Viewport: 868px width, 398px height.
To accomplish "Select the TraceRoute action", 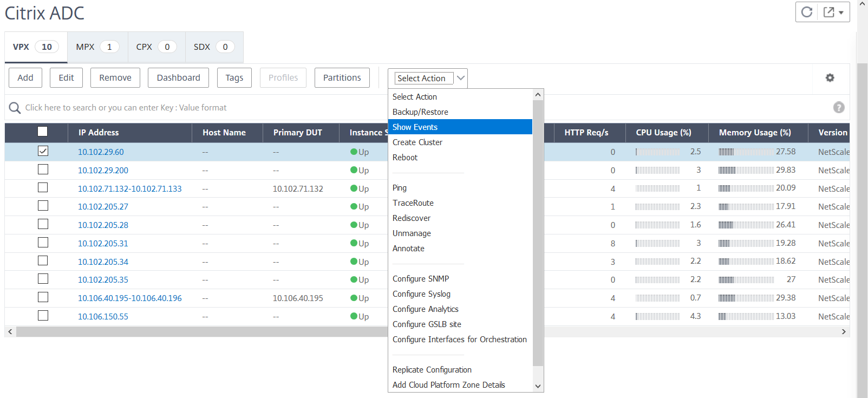I will pos(460,203).
